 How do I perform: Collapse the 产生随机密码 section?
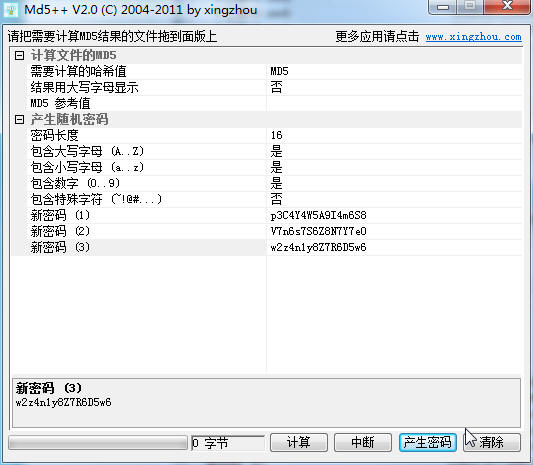(x=19, y=119)
